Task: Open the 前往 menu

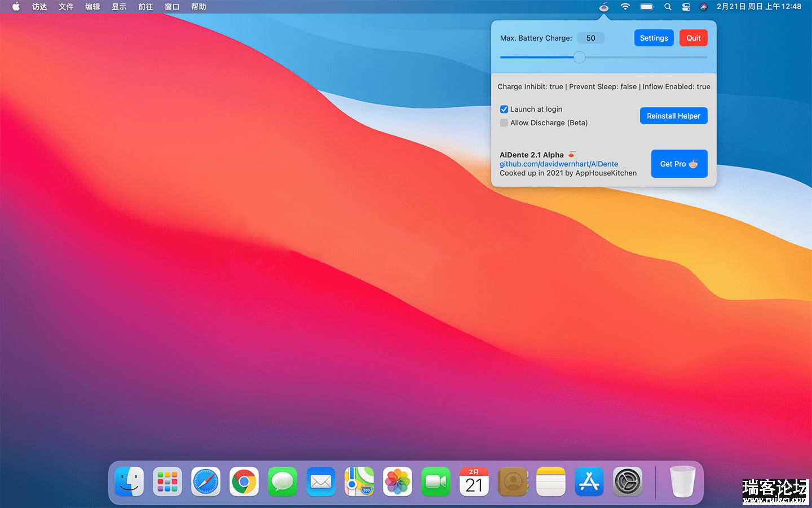Action: [x=145, y=7]
